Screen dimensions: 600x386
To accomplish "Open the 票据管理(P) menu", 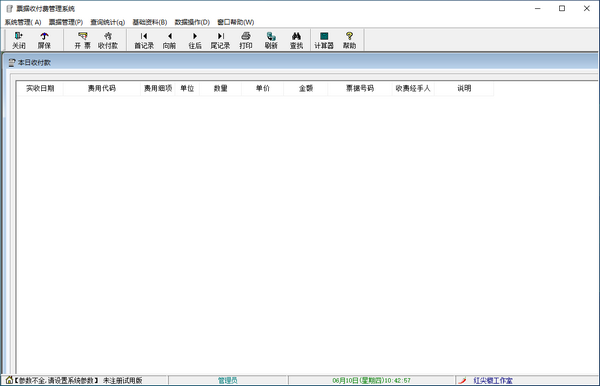I will tap(66, 22).
